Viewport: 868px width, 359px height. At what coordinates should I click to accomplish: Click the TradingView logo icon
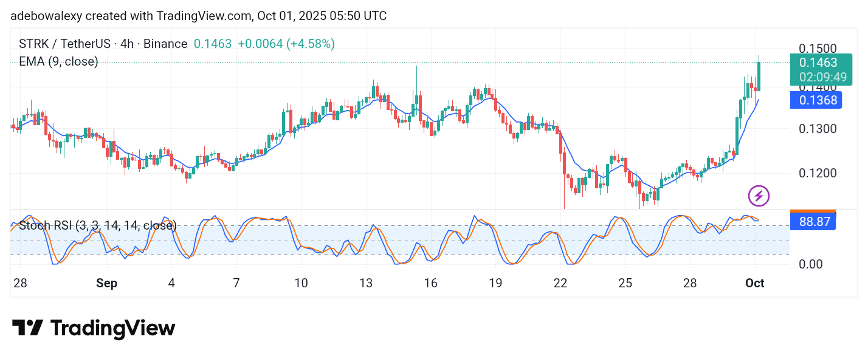click(x=27, y=329)
